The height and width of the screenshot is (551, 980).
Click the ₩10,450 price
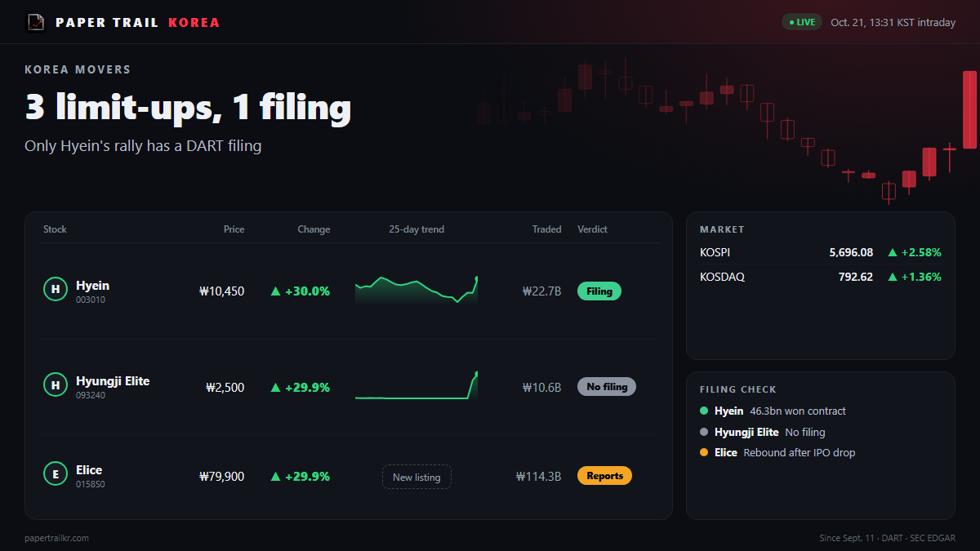tap(221, 291)
